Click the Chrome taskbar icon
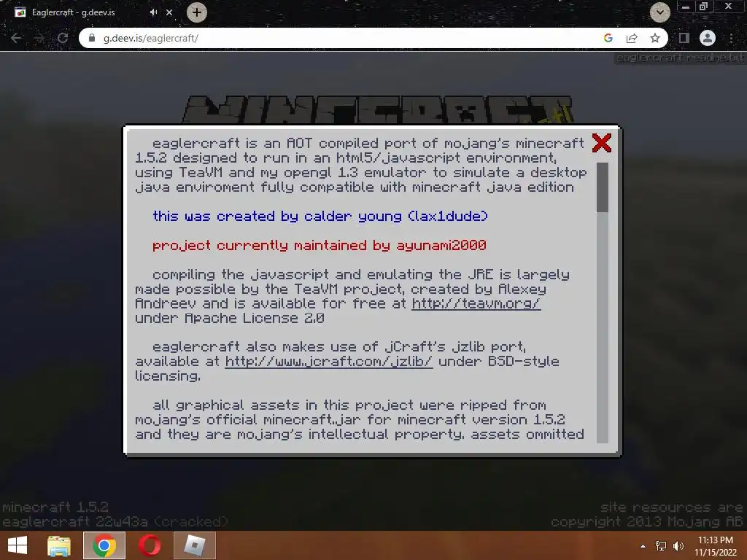 coord(104,545)
